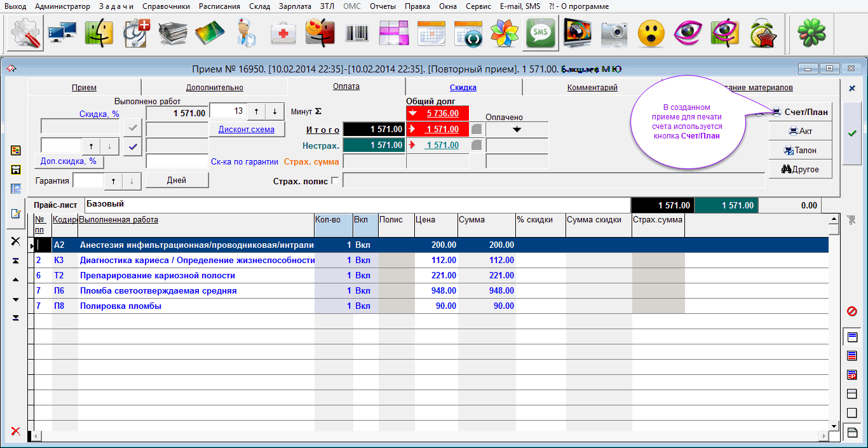
Task: Open the Склад menu
Action: pos(259,6)
